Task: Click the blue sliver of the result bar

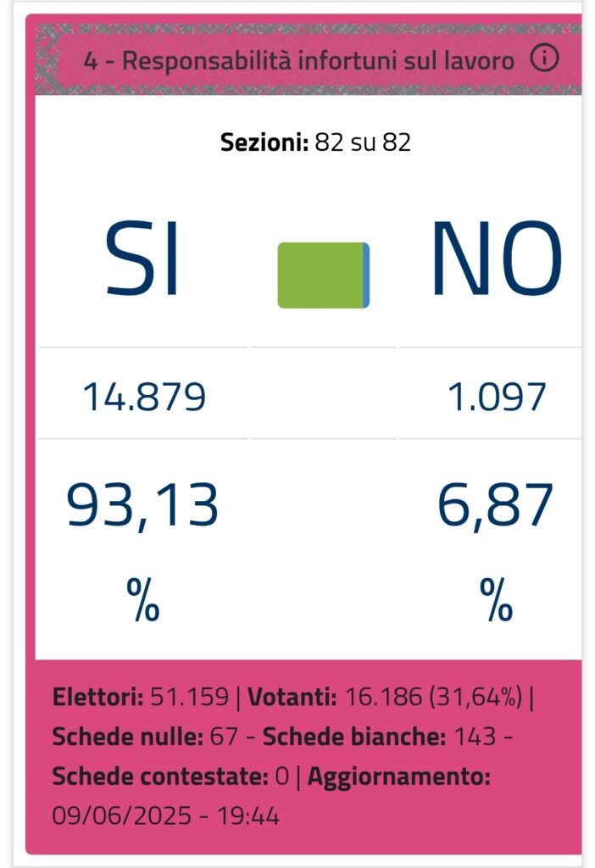Action: [x=366, y=275]
